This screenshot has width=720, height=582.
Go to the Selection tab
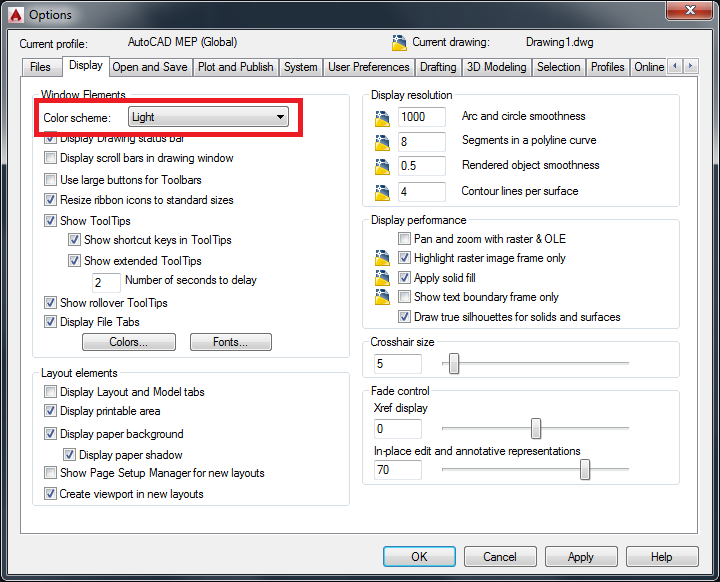click(x=559, y=67)
